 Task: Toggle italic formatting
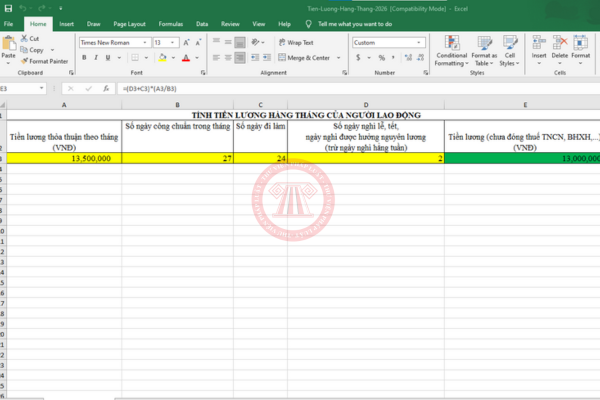(x=96, y=58)
